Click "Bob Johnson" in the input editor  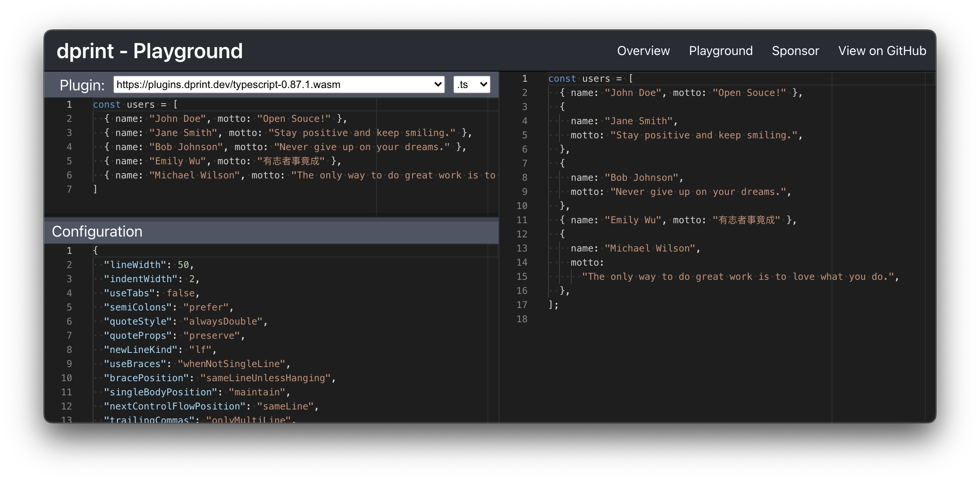[x=186, y=147]
